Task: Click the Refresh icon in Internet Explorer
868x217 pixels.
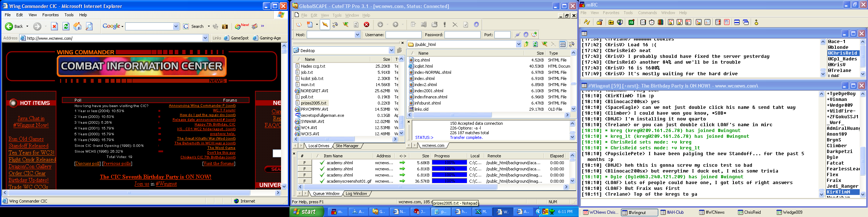Action: [x=66, y=26]
